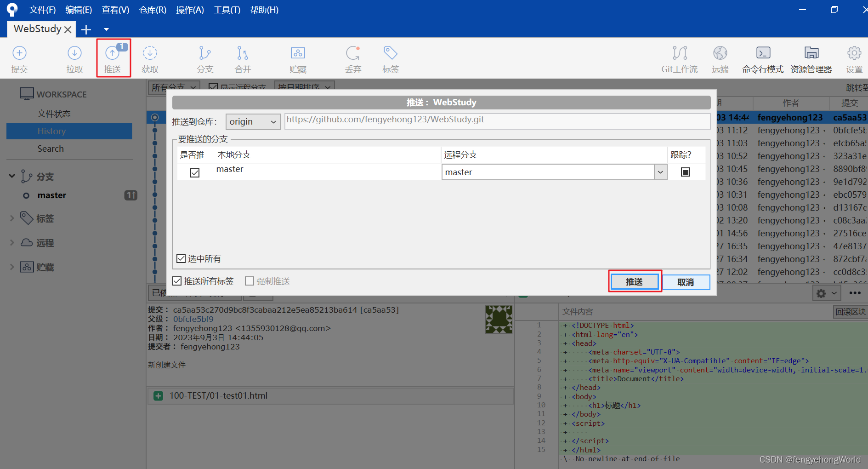The height and width of the screenshot is (469, 868).
Task: Toggle the 推送所有标签 checkbox
Action: coord(177,281)
